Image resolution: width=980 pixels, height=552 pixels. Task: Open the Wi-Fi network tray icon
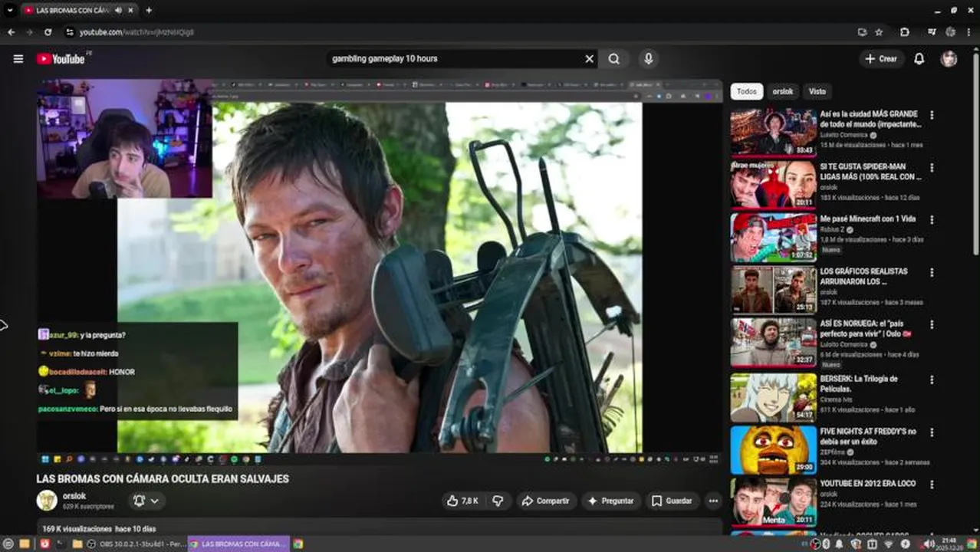[889, 544]
